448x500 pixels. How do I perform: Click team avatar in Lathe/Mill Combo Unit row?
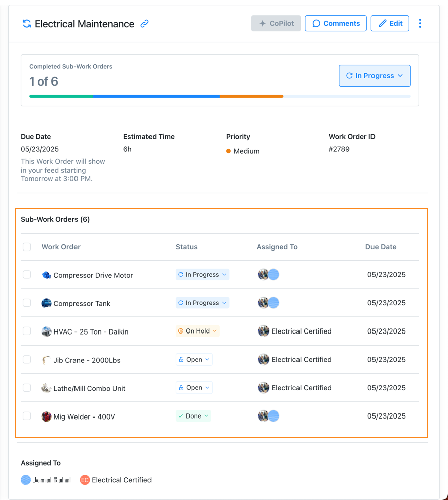coord(264,388)
